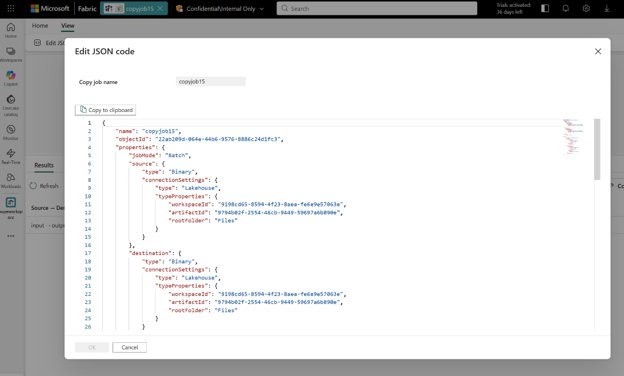Switch to the View ribbon tab
This screenshot has width=624, height=376.
[68, 25]
